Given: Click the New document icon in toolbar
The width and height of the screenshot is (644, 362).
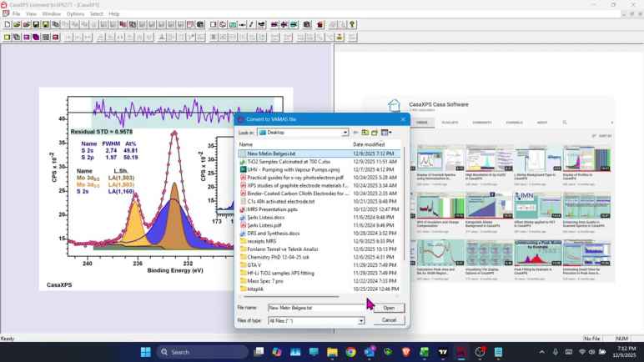Looking at the screenshot, I should click(x=7, y=25).
